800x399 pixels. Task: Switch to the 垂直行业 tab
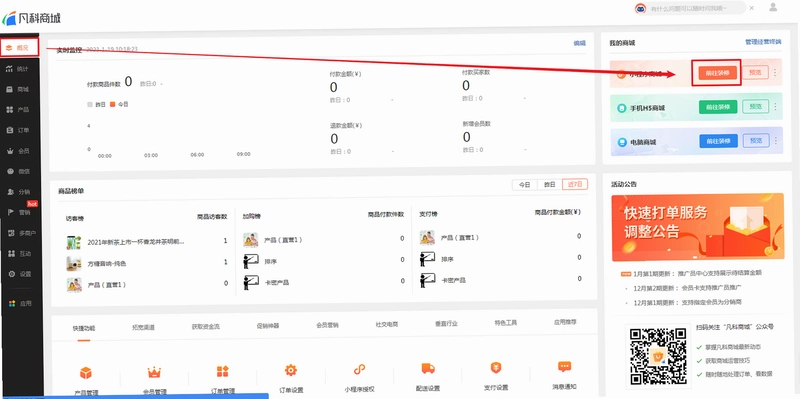[x=446, y=323]
